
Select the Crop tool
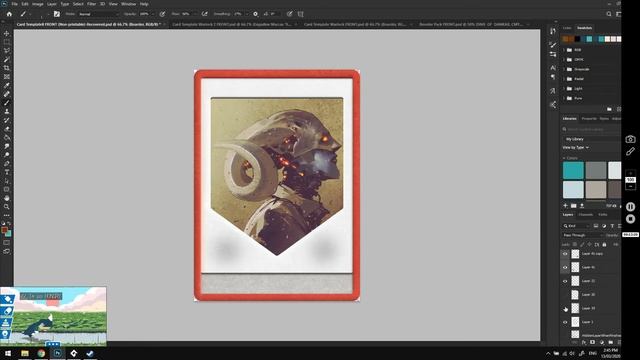tap(7, 68)
